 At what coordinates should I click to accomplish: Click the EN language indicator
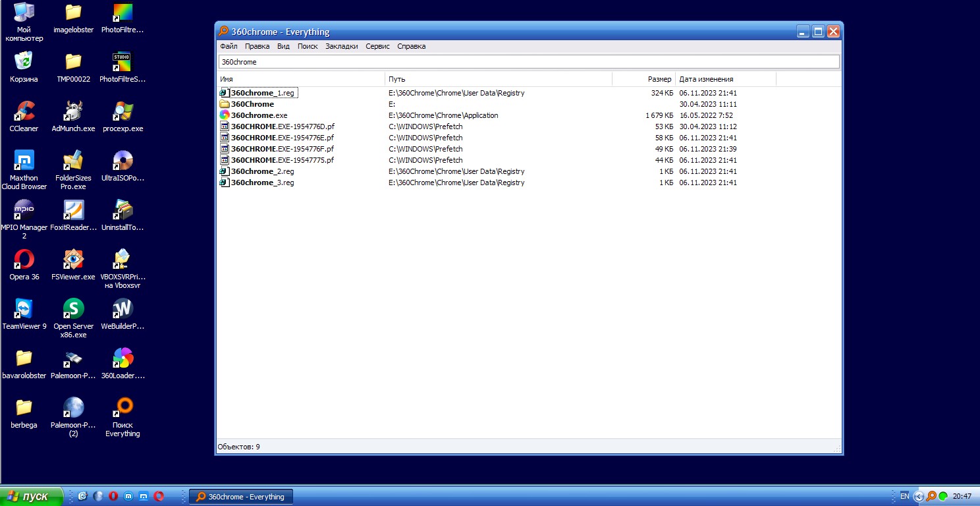click(x=904, y=496)
